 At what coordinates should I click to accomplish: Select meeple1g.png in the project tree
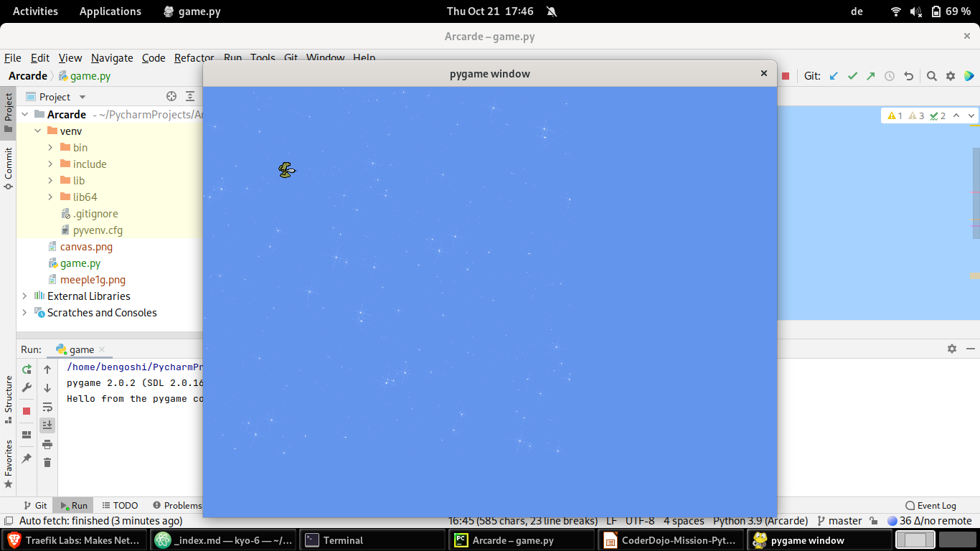(93, 279)
